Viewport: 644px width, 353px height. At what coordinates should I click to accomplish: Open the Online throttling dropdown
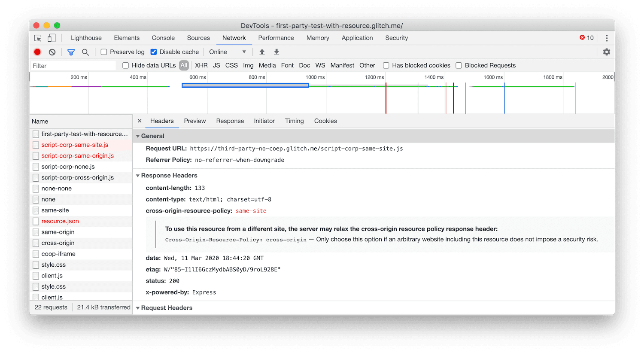(228, 52)
